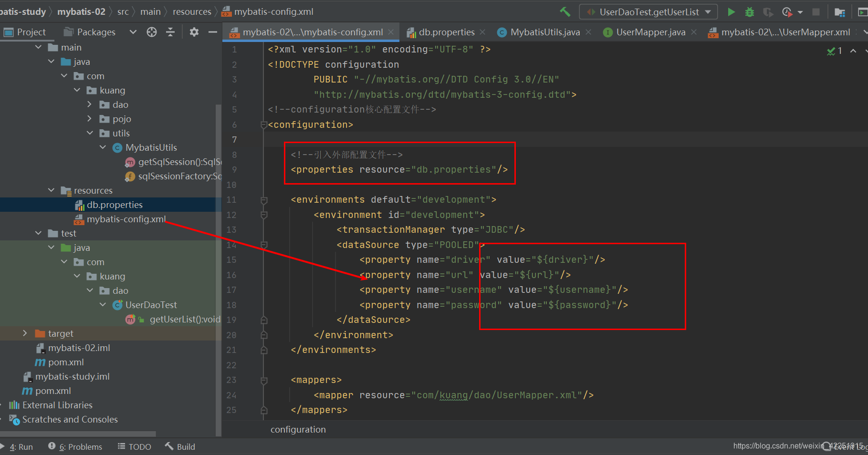868x455 pixels.
Task: Click the resources breadcrumb in navigation bar
Action: click(192, 11)
